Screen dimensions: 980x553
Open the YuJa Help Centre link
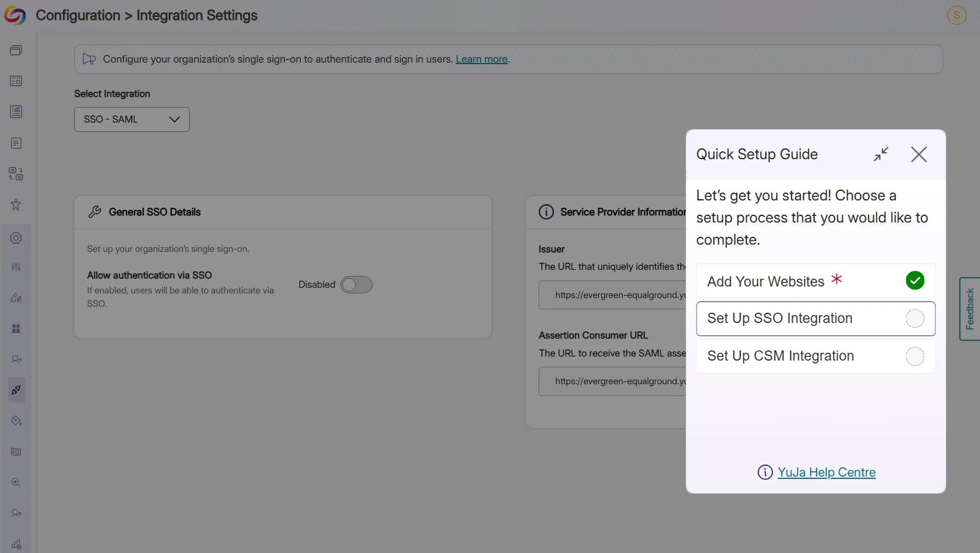[x=827, y=472]
